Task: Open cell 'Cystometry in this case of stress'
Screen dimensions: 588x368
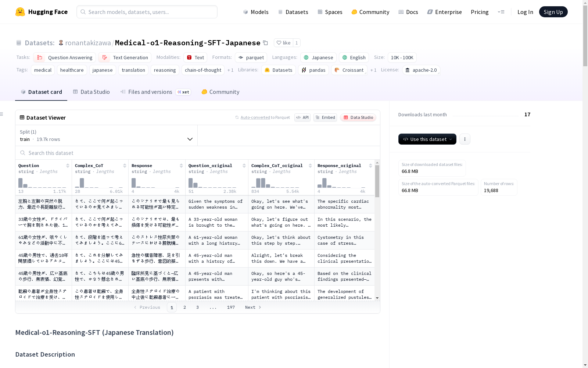Action: pos(344,240)
